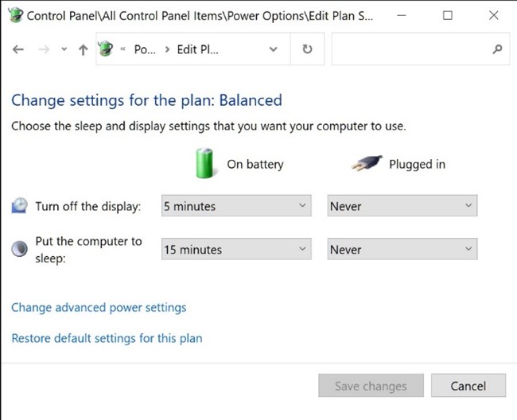Select the Po... breadcrumb segment
Screen dimensions: 517x420
pos(145,49)
